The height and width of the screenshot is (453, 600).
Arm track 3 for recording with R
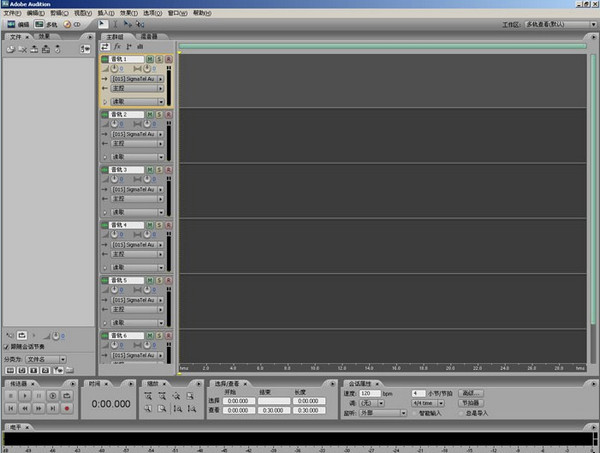click(x=168, y=169)
